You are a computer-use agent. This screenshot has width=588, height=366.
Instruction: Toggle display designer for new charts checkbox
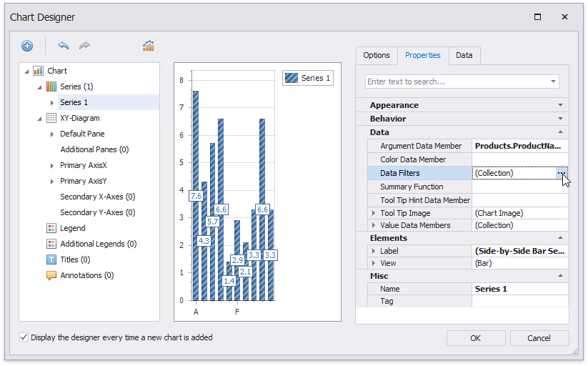[24, 337]
